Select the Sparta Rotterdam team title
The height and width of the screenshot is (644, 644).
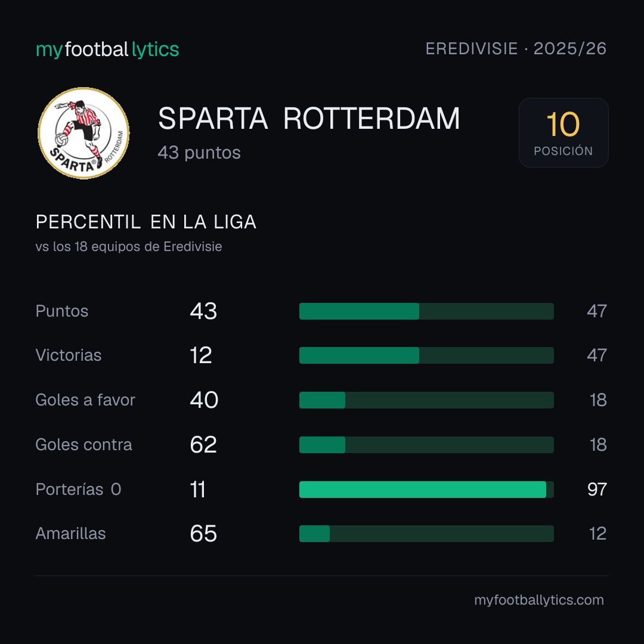(309, 119)
